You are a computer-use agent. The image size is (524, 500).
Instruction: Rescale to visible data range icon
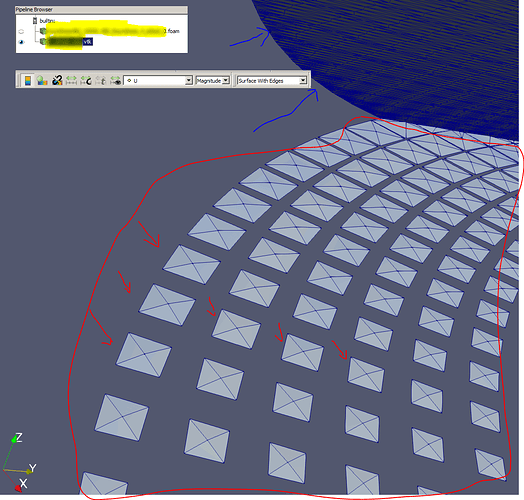click(116, 81)
